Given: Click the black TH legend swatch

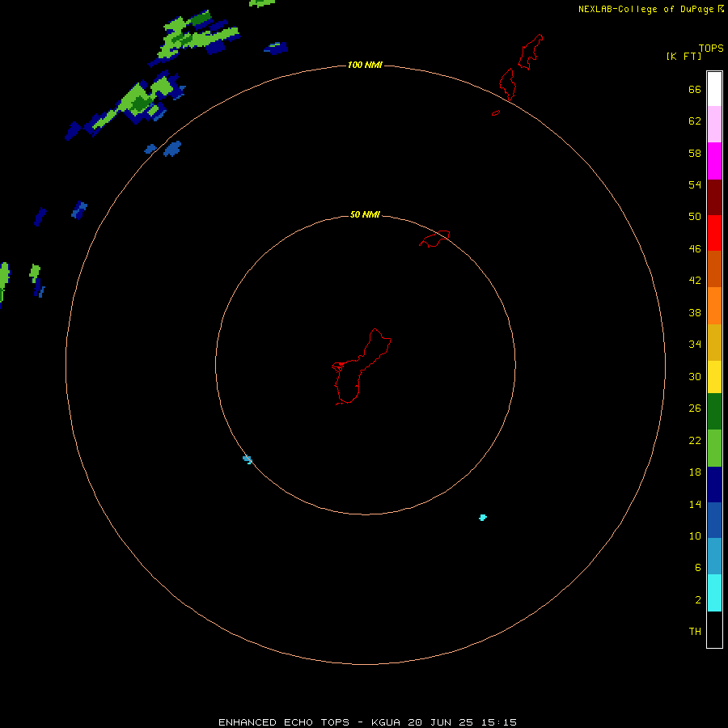Looking at the screenshot, I should tap(714, 629).
